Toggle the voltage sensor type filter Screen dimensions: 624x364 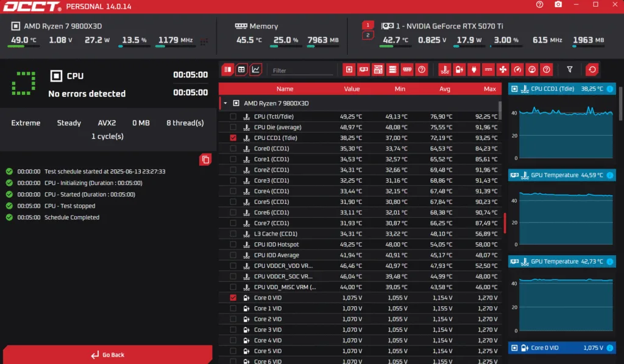point(459,69)
